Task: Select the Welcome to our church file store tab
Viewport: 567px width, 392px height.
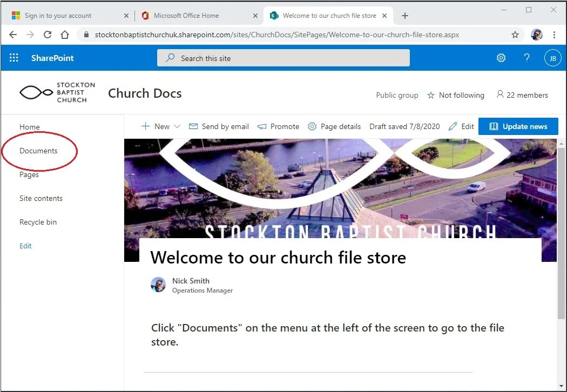Action: 329,16
